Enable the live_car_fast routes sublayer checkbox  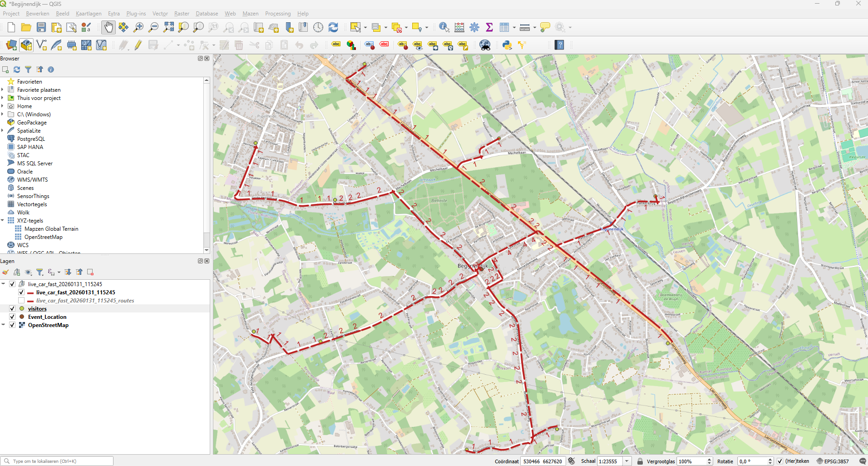(x=21, y=301)
